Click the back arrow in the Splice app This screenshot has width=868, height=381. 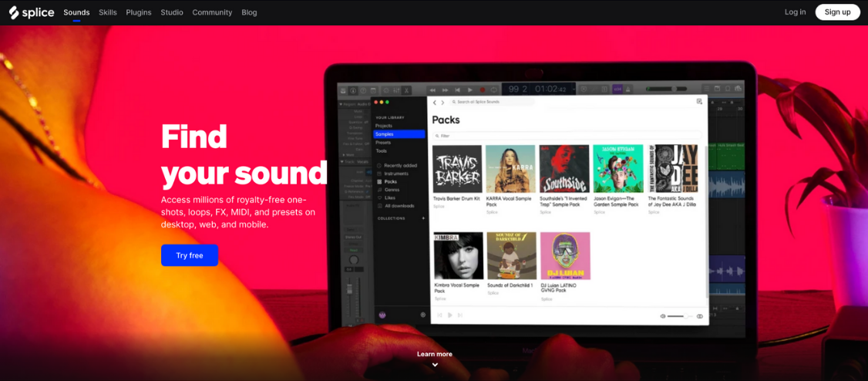pos(435,102)
